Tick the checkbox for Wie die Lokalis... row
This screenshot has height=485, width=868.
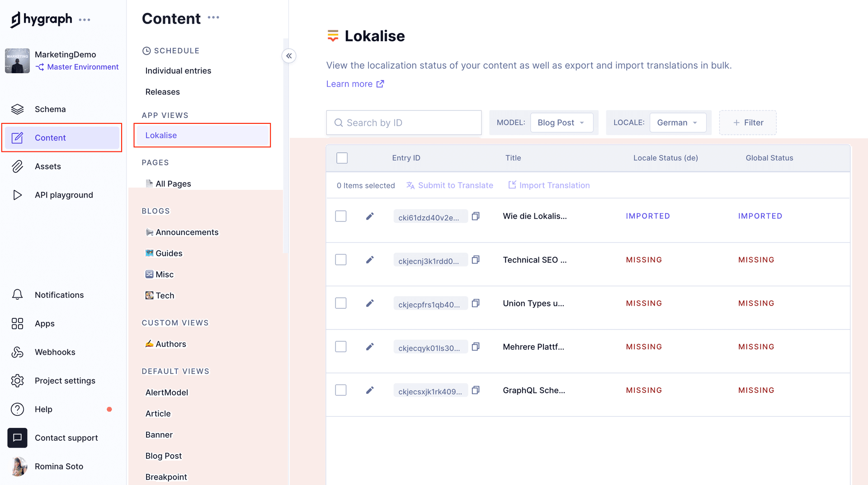pyautogui.click(x=341, y=217)
